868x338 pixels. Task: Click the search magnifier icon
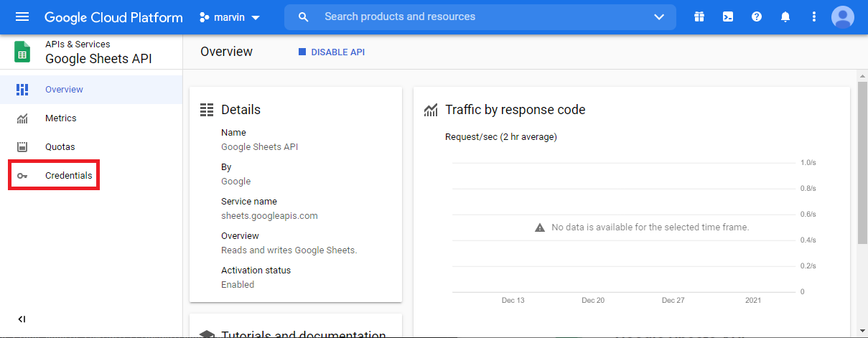(304, 17)
